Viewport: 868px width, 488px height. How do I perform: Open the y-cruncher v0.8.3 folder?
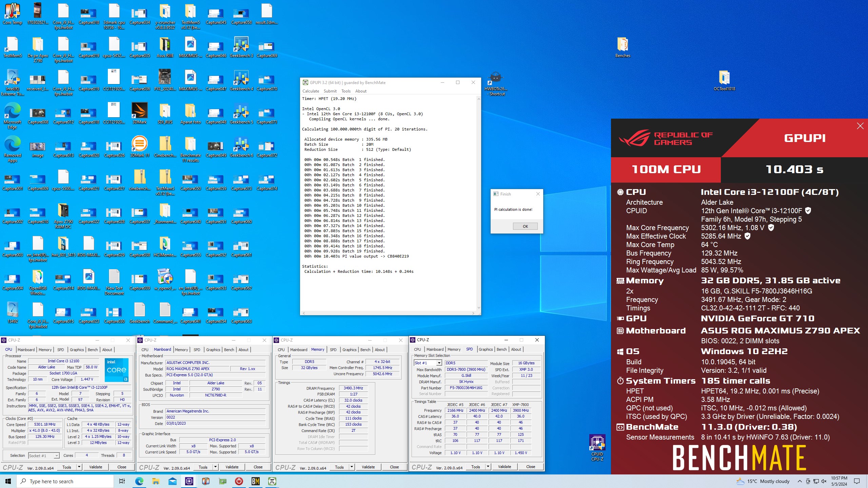coord(165,16)
